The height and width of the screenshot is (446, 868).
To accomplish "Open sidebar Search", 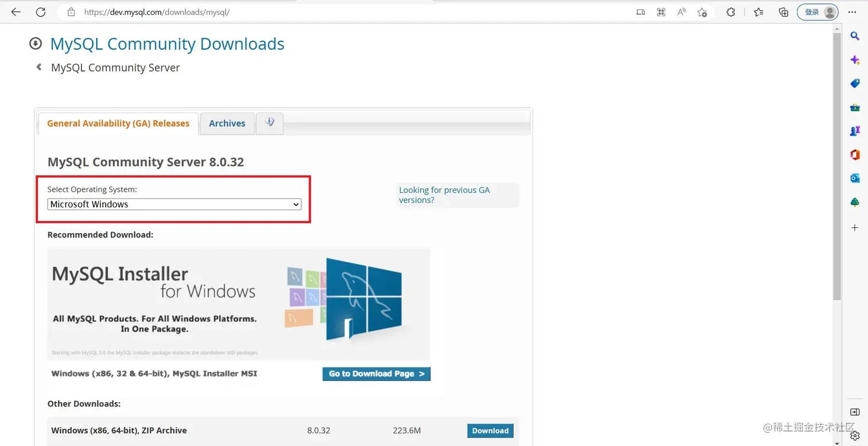I will (x=855, y=36).
